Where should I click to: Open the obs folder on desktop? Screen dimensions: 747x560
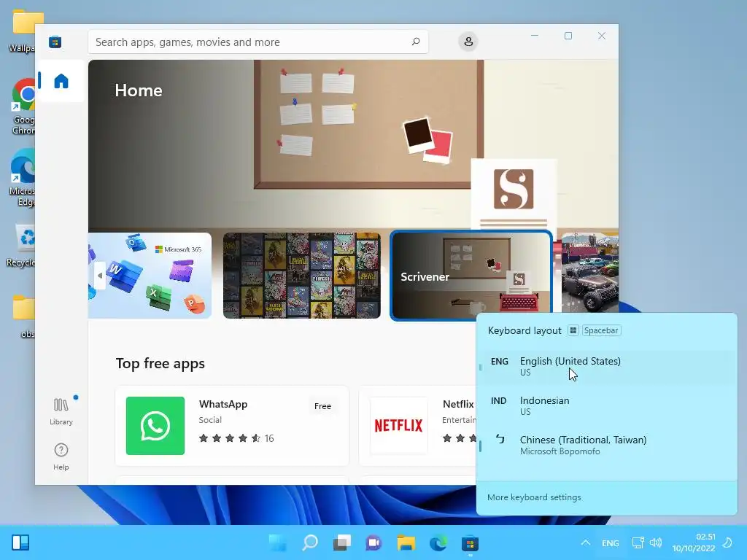pos(24,316)
